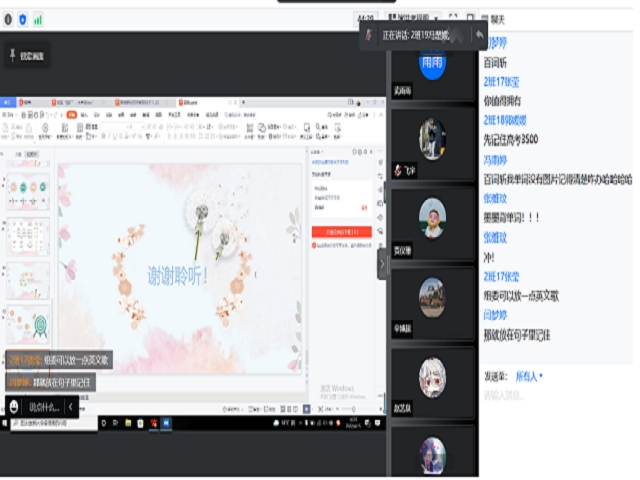Click the Windows search box on shared taskbar

coord(50,423)
